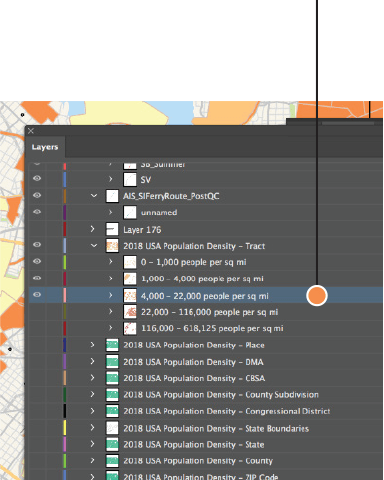Toggle eye for Population Density – Tract layer

[37, 245]
